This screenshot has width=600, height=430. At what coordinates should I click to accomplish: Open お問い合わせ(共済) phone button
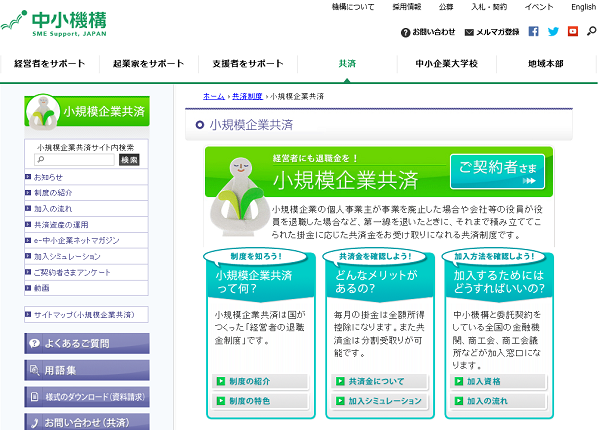[x=87, y=422]
